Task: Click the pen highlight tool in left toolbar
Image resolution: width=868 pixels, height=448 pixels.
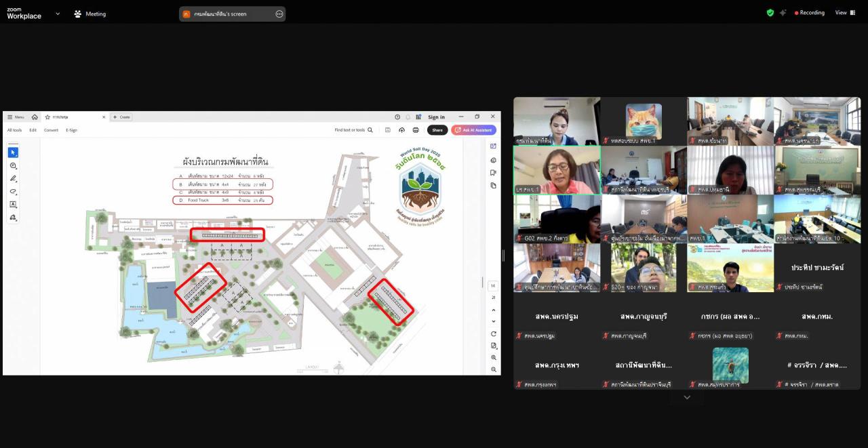Action: pos(14,178)
